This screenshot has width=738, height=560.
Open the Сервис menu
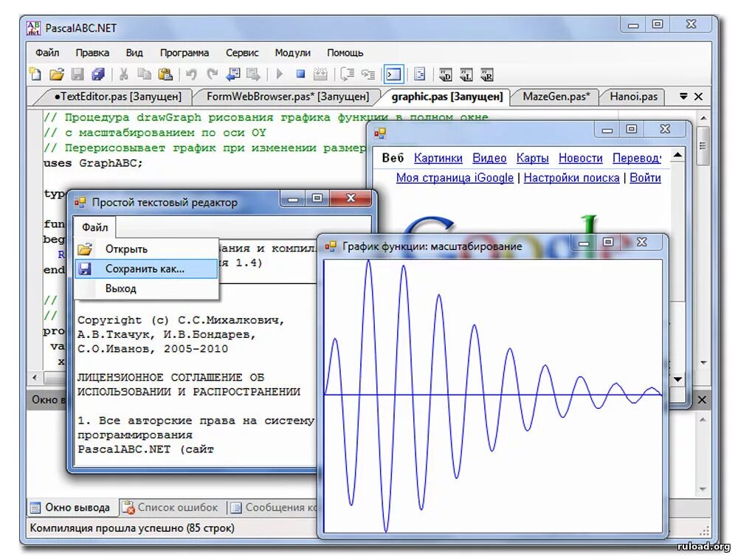click(x=242, y=52)
